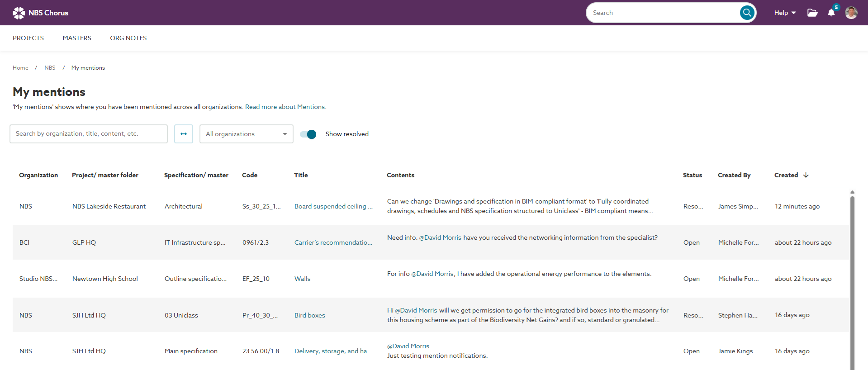Click the search magnifier button
868x370 pixels.
click(x=747, y=13)
